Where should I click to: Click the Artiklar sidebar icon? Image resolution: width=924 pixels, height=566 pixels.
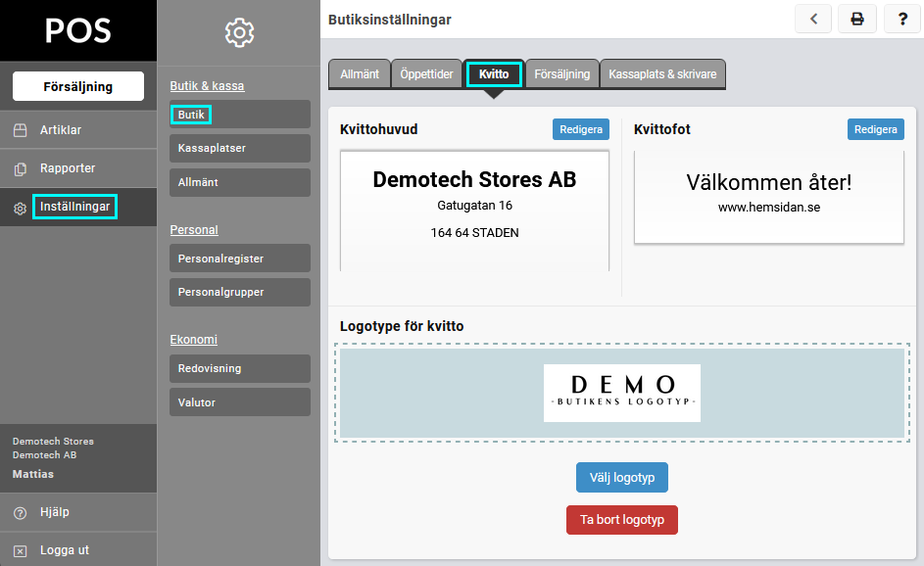pos(20,130)
